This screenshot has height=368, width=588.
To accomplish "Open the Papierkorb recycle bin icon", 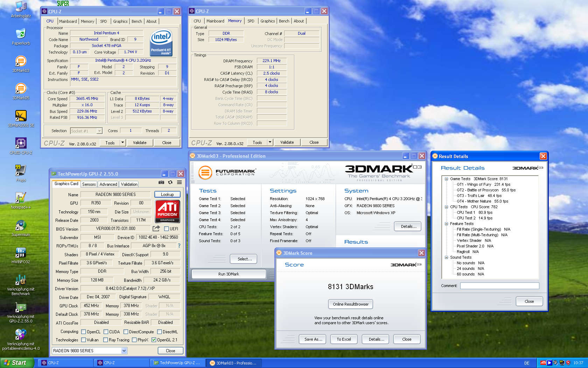I will (x=21, y=37).
